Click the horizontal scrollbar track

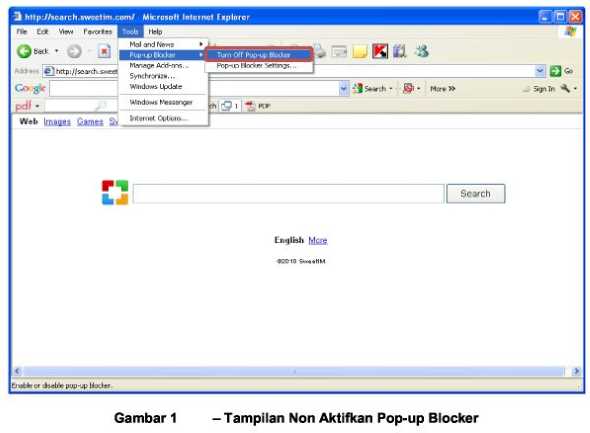[294, 371]
